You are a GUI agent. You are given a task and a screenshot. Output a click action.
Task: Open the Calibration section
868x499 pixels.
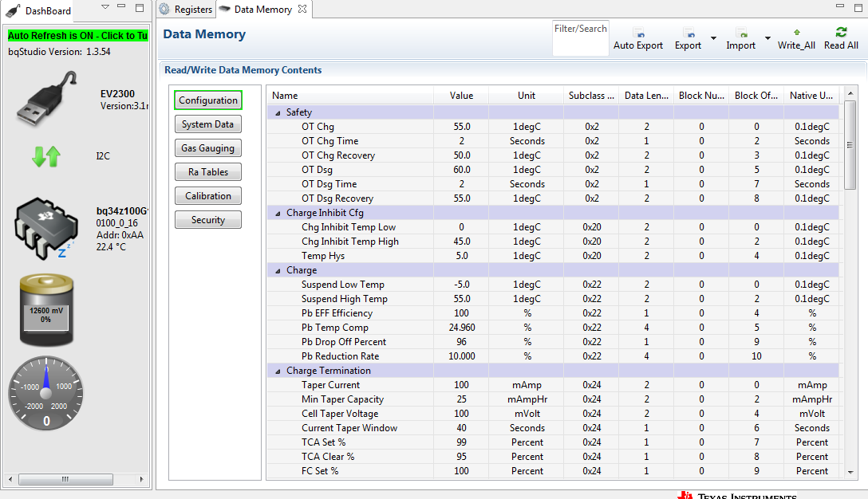(208, 196)
